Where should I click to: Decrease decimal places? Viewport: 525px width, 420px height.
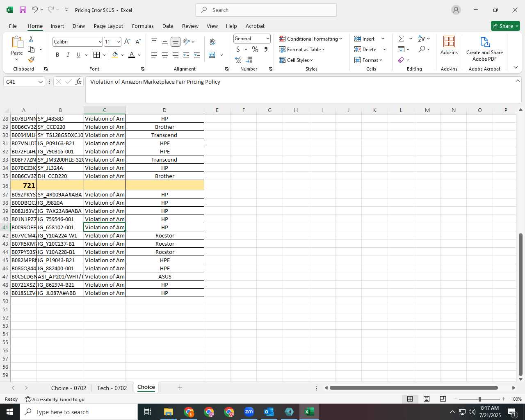tap(249, 60)
